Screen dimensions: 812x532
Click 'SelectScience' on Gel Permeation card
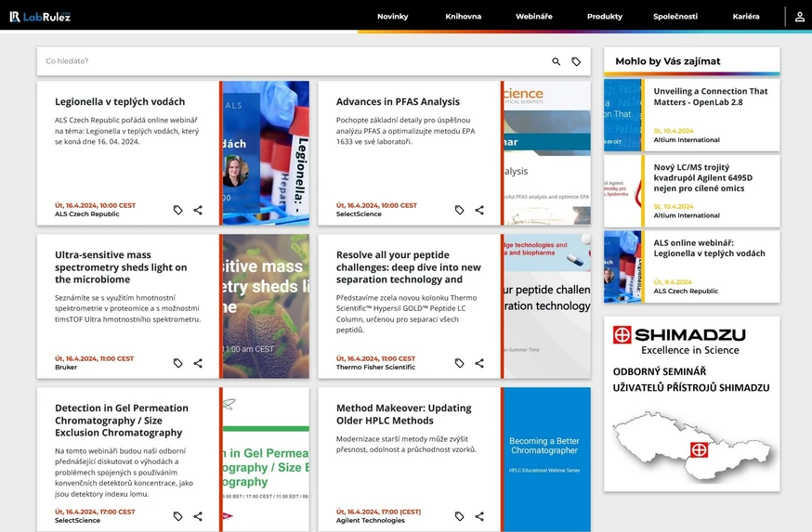[78, 521]
